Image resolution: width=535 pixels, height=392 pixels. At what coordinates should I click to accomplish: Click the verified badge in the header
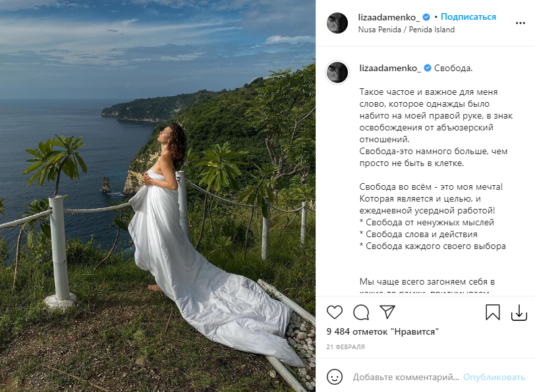pyautogui.click(x=427, y=16)
